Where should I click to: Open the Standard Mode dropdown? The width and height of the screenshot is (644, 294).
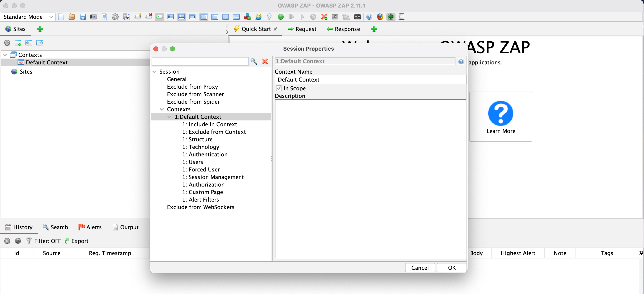28,17
